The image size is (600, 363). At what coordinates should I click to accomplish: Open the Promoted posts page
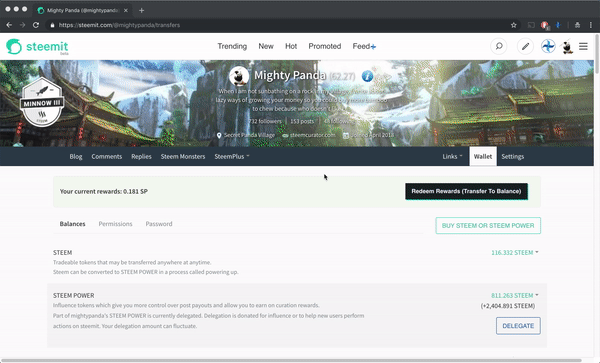pos(324,46)
